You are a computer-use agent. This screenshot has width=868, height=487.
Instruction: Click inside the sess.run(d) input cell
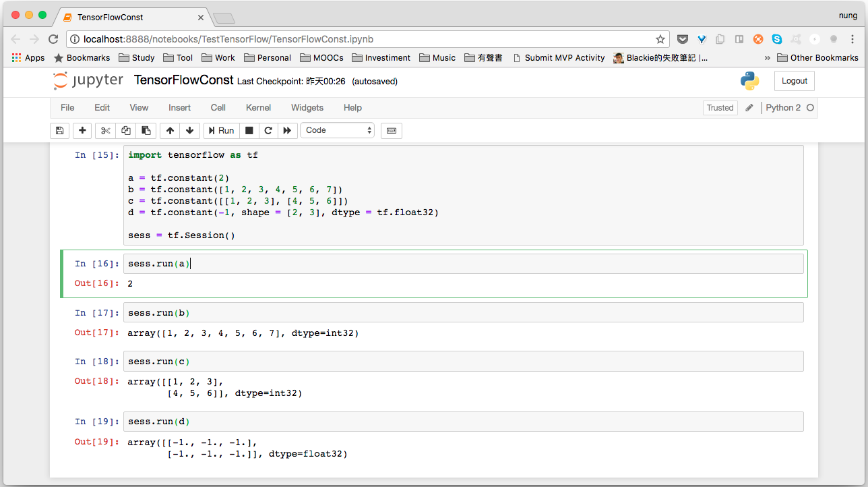click(x=464, y=422)
